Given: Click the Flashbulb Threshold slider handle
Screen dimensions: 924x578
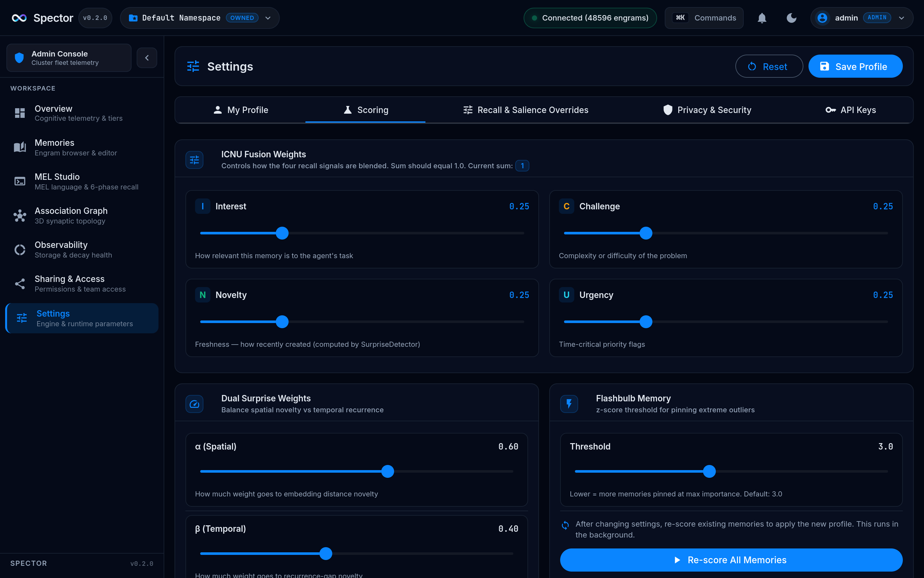Looking at the screenshot, I should pos(709,471).
